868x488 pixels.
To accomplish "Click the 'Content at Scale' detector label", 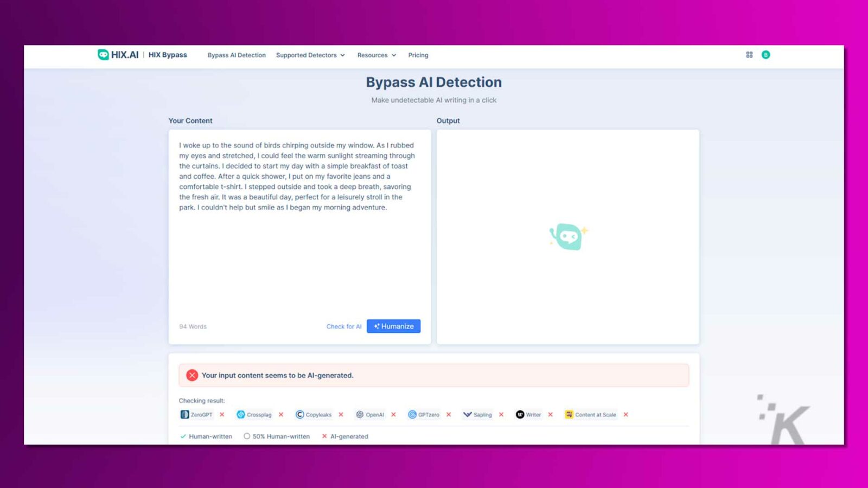I will (596, 415).
